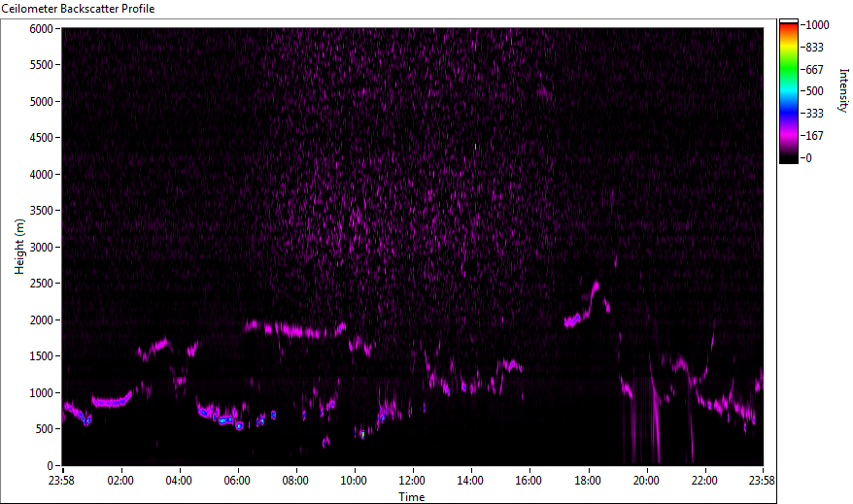
Task: Click the 4500 height axis tick
Action: point(42,138)
